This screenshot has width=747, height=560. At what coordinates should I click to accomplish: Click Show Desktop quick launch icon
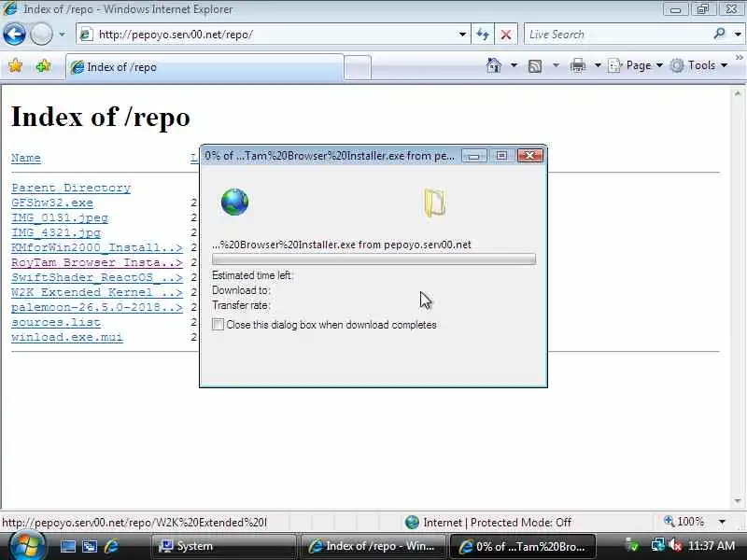(67, 546)
